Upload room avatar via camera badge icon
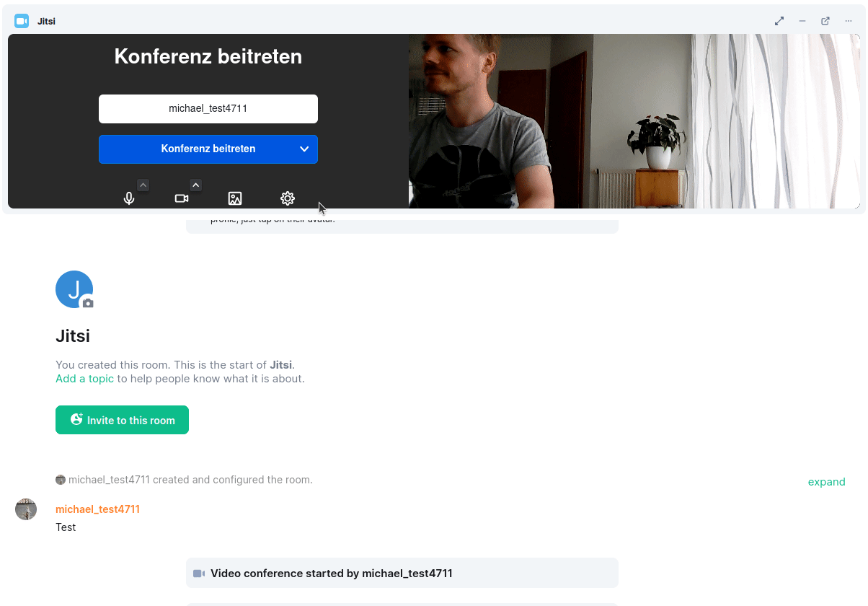The width and height of the screenshot is (868, 606). (x=88, y=303)
